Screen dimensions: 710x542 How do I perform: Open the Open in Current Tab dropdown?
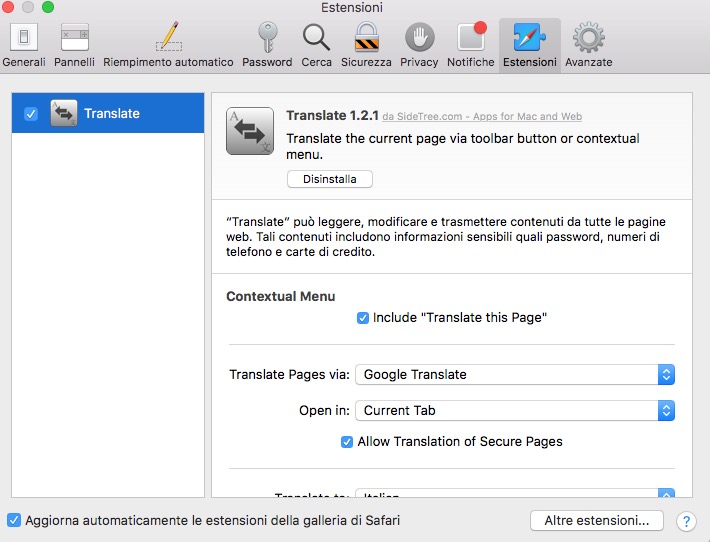click(x=515, y=411)
